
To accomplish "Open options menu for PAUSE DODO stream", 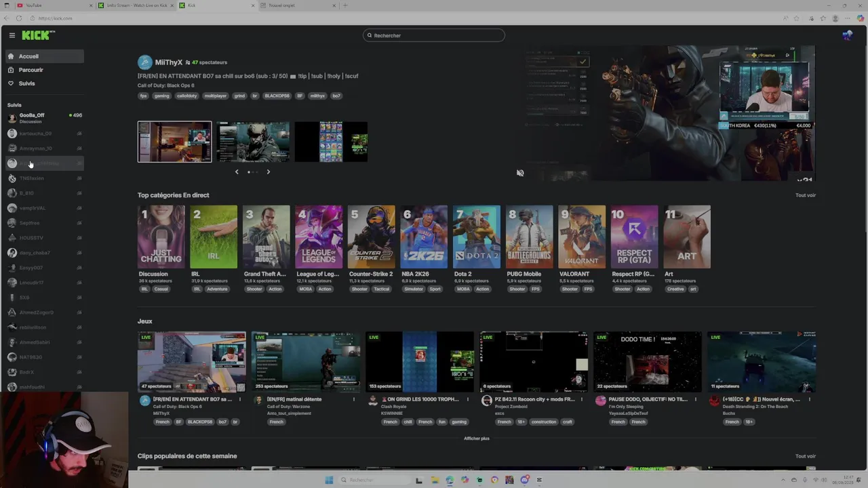I will 696,399.
